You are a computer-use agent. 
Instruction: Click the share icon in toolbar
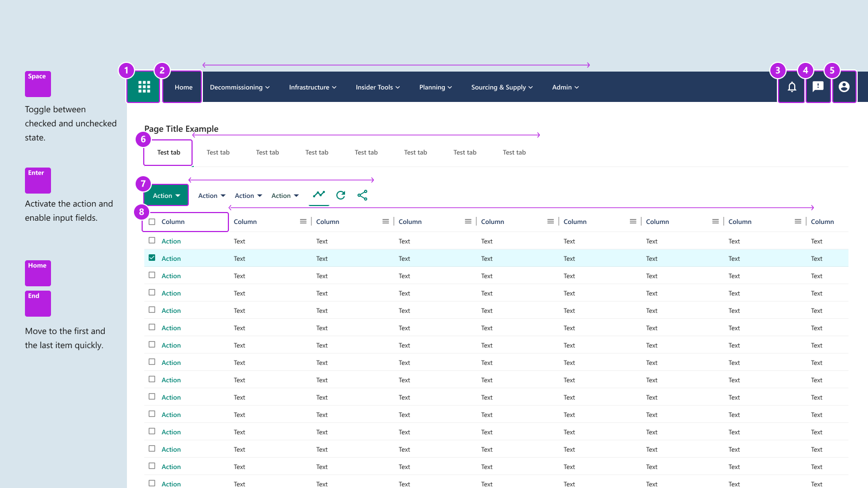click(362, 195)
